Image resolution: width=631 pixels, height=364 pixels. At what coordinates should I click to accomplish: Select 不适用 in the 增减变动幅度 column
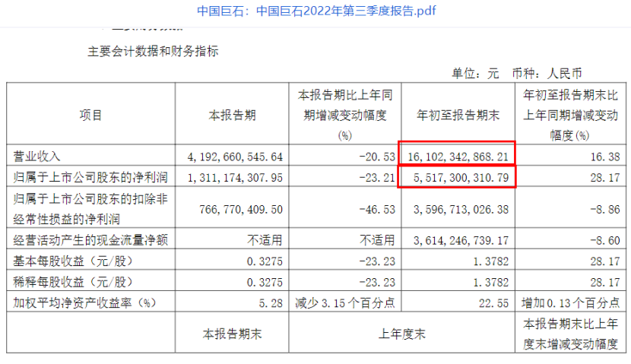pyautogui.click(x=378, y=240)
